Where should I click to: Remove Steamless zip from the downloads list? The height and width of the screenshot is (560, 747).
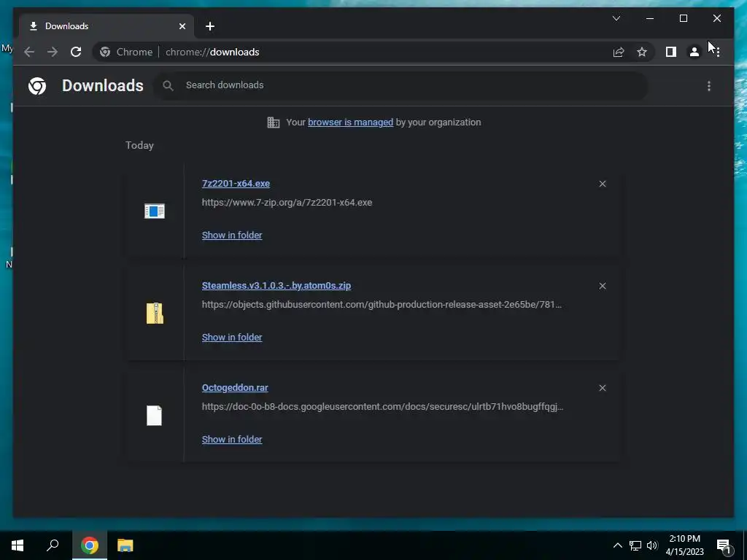603,286
